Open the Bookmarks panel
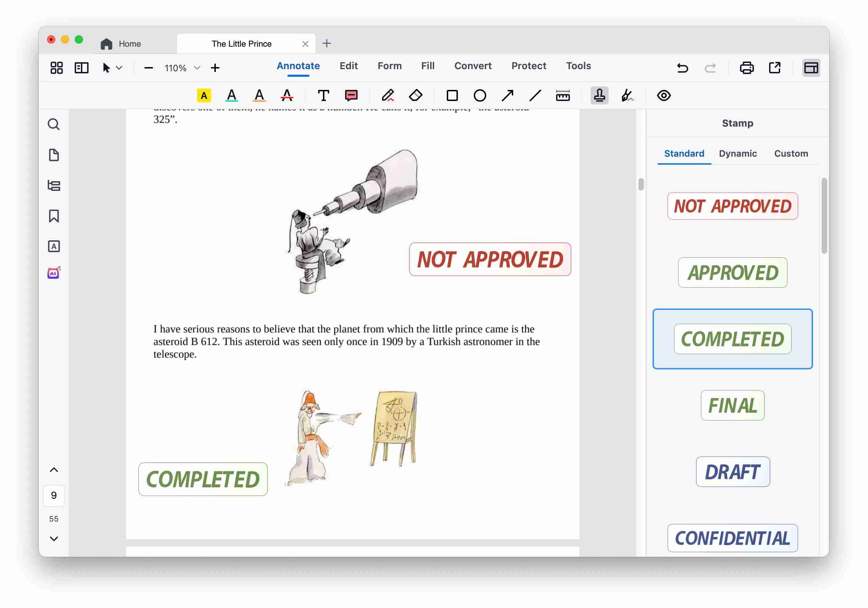The height and width of the screenshot is (608, 868). click(x=54, y=216)
